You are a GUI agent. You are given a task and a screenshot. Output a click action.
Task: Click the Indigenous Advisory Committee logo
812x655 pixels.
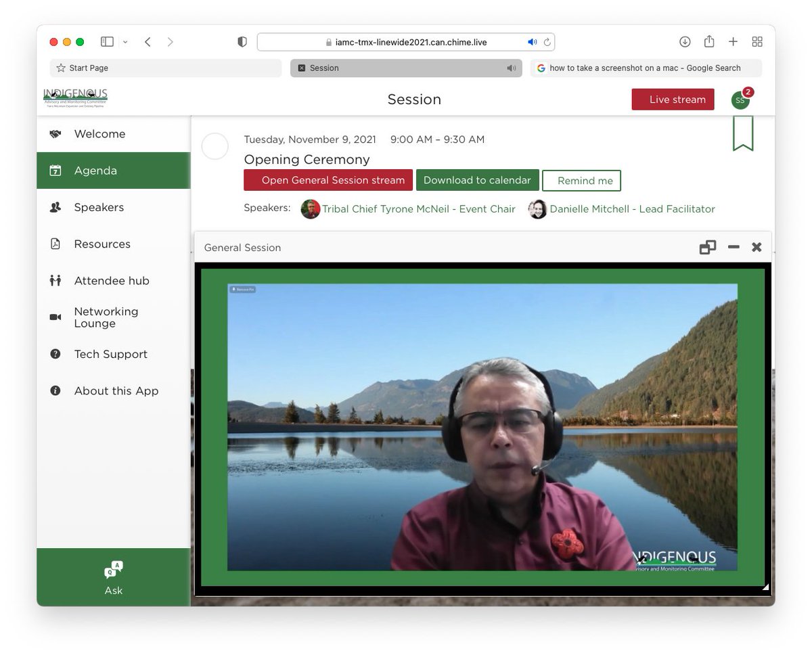[x=75, y=99]
